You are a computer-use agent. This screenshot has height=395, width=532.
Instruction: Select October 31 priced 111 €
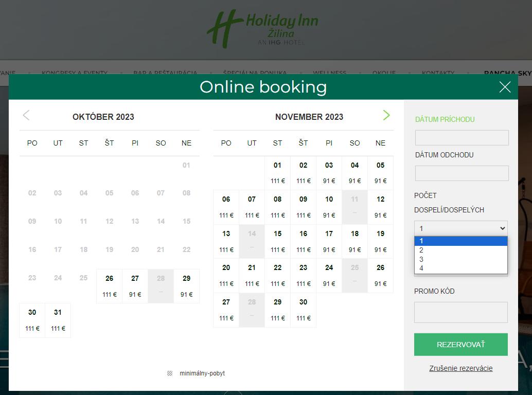(58, 320)
